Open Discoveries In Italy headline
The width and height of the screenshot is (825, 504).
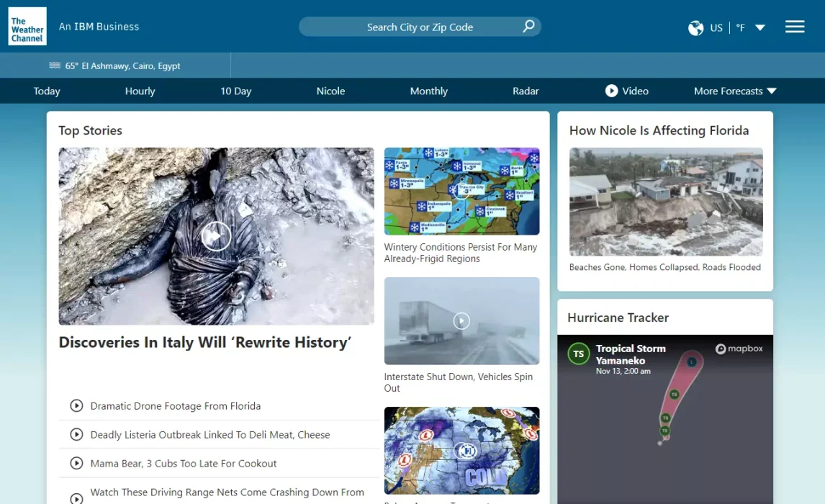tap(204, 343)
